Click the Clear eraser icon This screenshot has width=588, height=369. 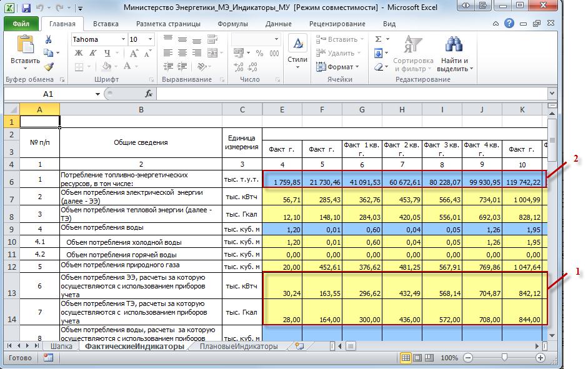pyautogui.click(x=379, y=67)
